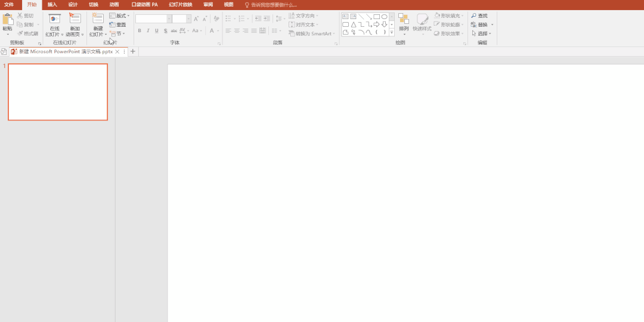This screenshot has height=322, width=644.
Task: Open Text Direction (文字方向) dropdown
Action: [x=304, y=16]
